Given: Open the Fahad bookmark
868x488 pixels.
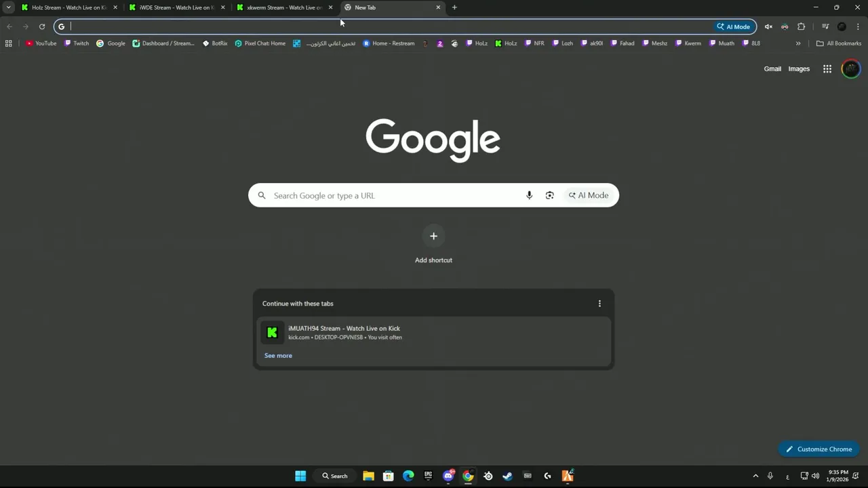Looking at the screenshot, I should click(623, 43).
